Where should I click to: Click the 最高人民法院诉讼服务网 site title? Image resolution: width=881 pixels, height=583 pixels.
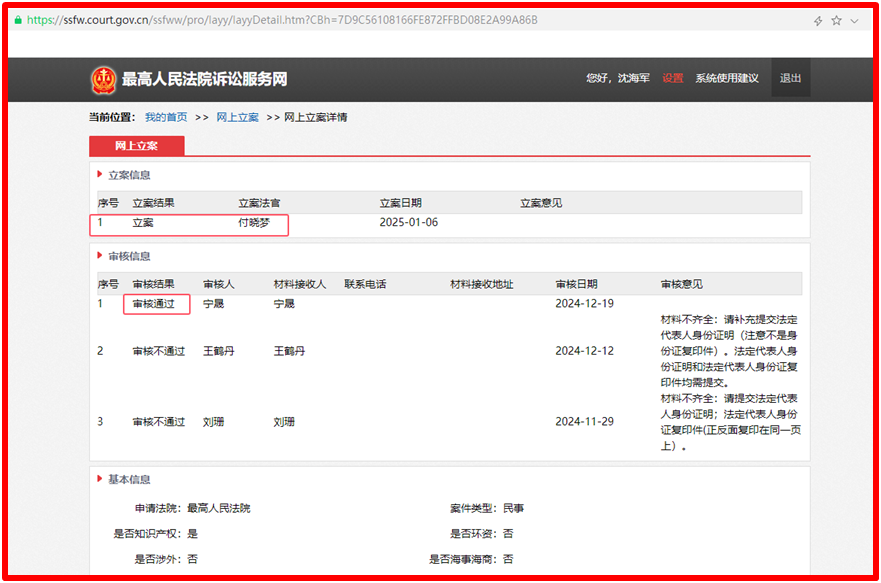[x=204, y=79]
